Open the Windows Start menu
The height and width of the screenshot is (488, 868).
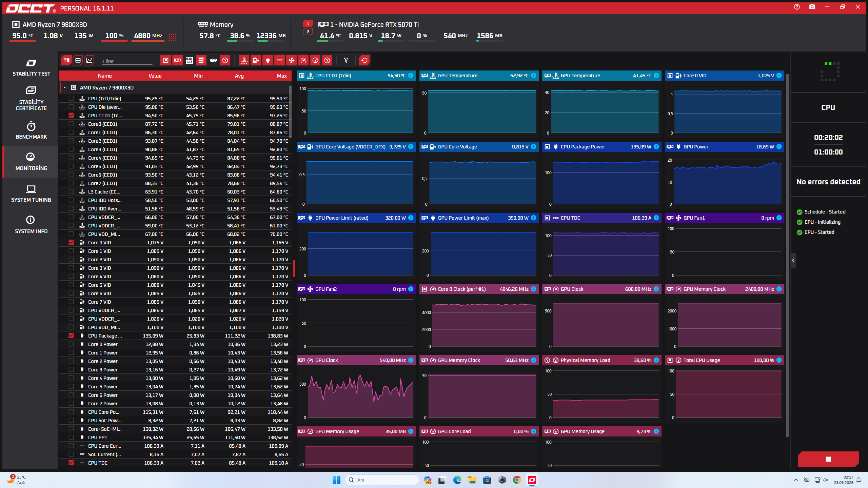point(336,480)
